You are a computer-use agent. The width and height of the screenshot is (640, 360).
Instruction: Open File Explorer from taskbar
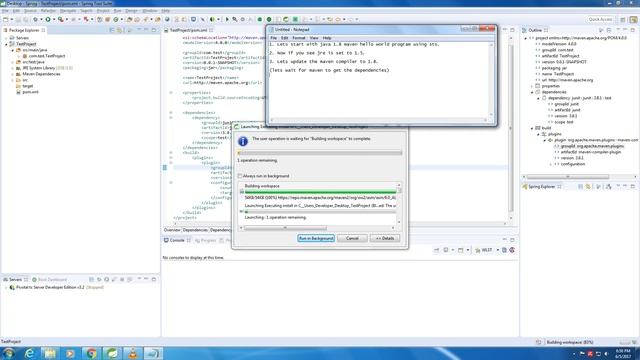[x=50, y=353]
